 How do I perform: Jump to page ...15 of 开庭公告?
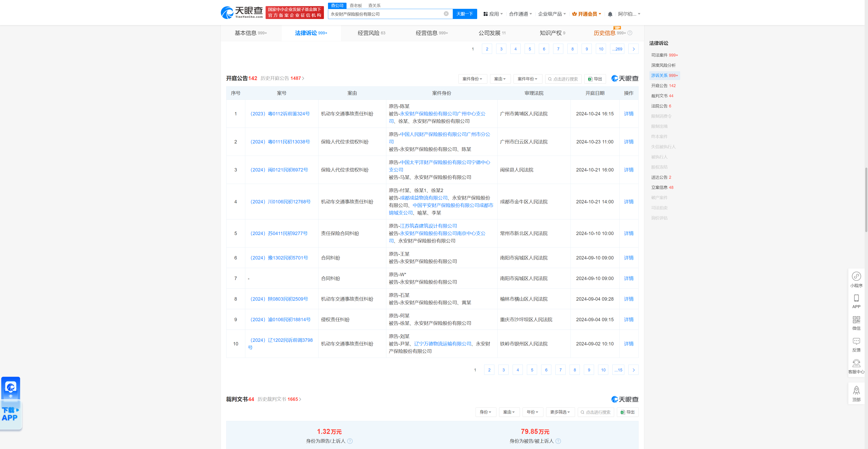(x=618, y=370)
